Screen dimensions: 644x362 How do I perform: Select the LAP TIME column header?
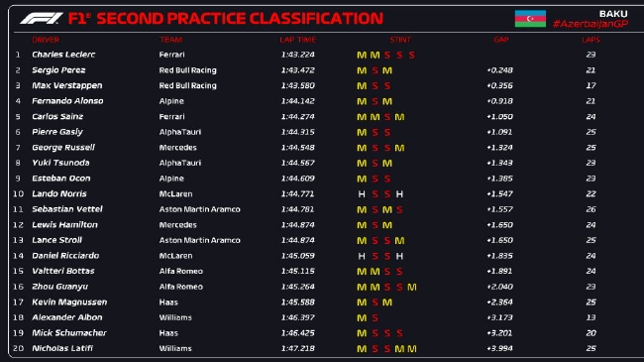pos(298,40)
